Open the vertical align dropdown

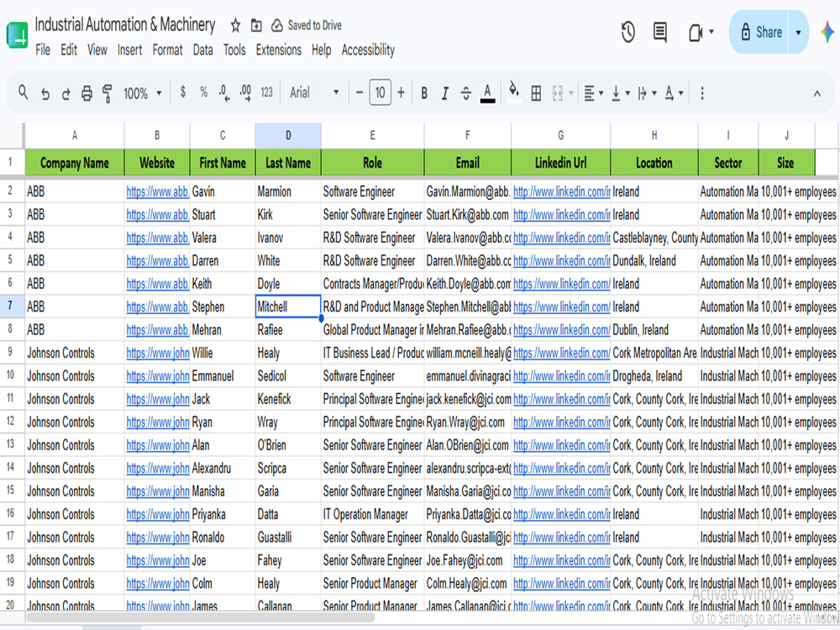pyautogui.click(x=620, y=93)
